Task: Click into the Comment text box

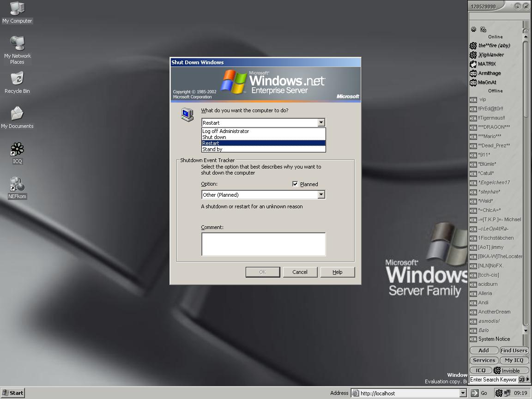Action: tap(263, 244)
